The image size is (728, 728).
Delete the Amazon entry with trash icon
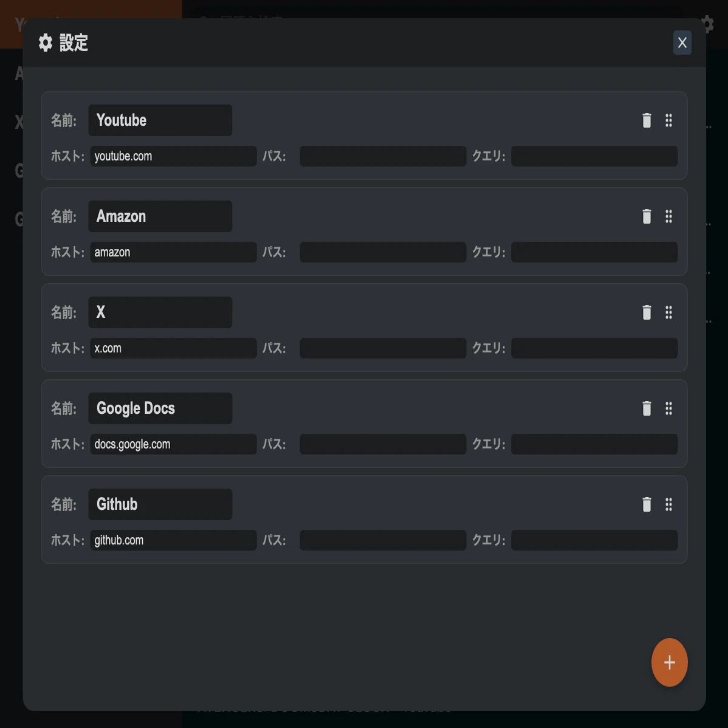[647, 216]
